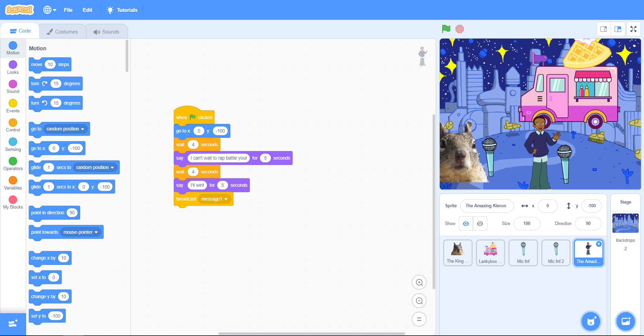
Task: Select the Motion block category
Action: coord(13,48)
